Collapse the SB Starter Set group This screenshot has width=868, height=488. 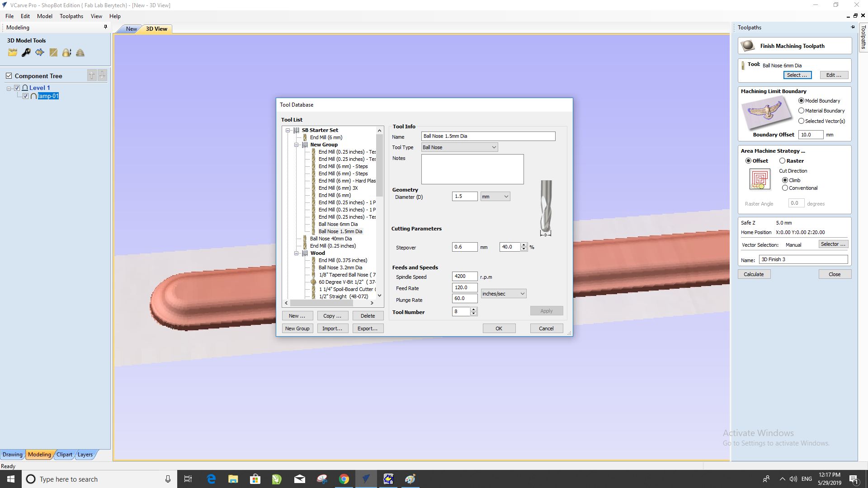[288, 130]
